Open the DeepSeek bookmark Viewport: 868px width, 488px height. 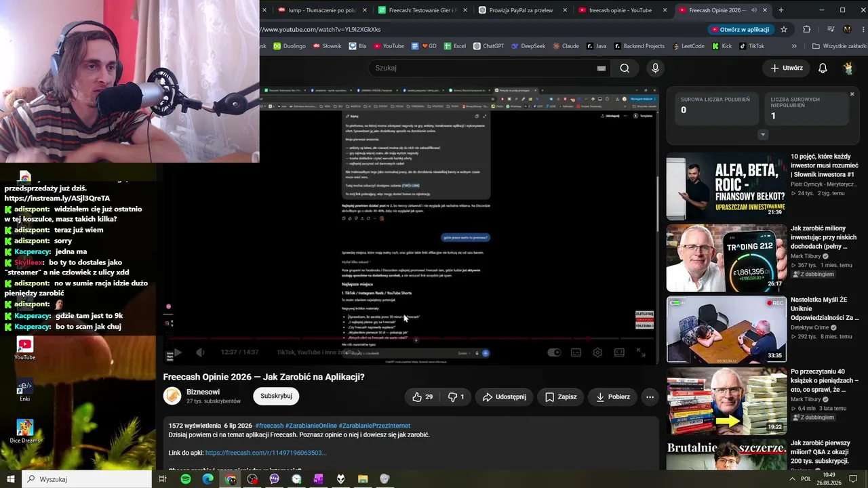click(x=528, y=46)
